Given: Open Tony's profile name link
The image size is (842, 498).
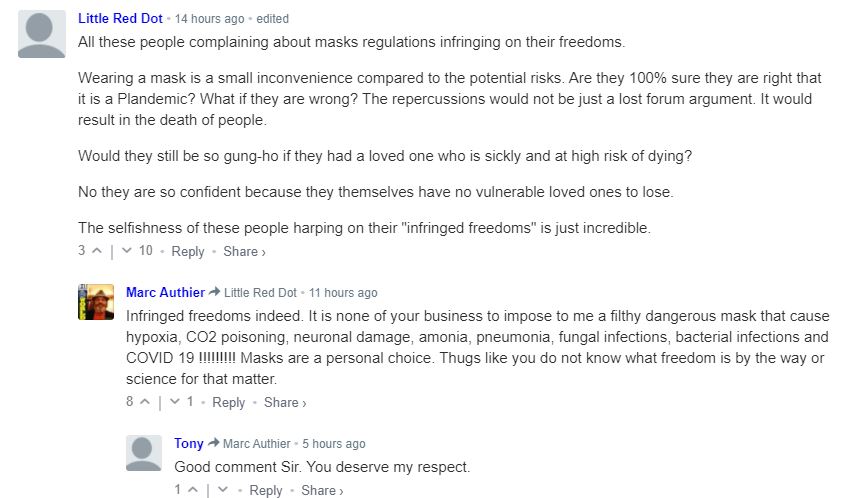Looking at the screenshot, I should 188,443.
